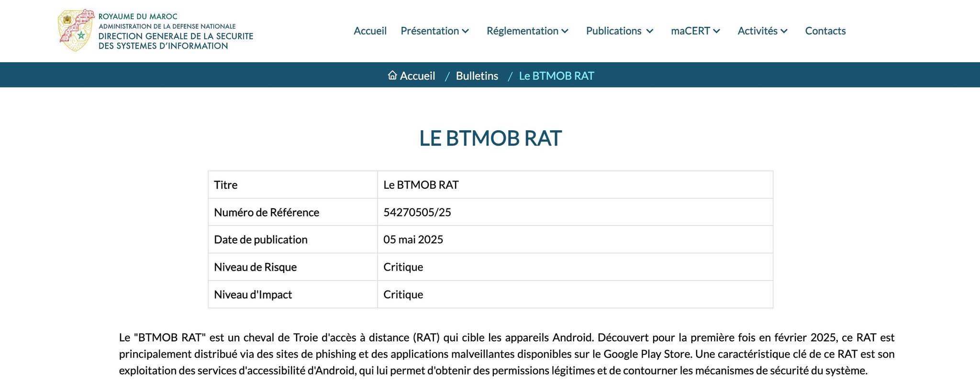The width and height of the screenshot is (980, 385).
Task: Open the maCERT menu
Action: click(x=690, y=31)
